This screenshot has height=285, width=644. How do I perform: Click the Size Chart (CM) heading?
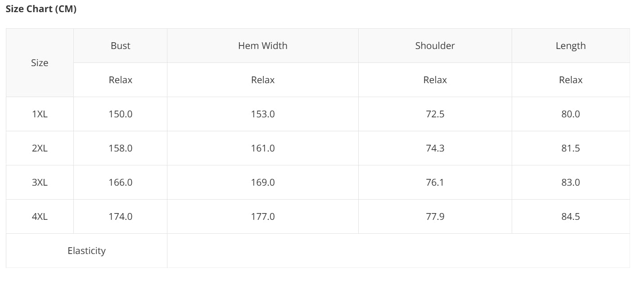pos(41,9)
